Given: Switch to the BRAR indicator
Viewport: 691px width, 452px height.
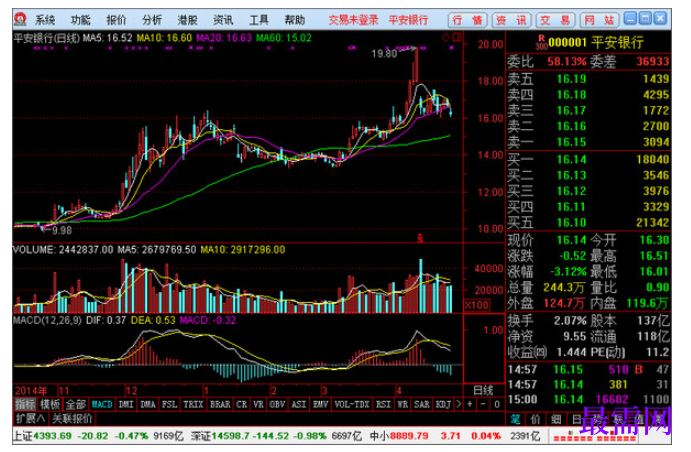Looking at the screenshot, I should 220,404.
